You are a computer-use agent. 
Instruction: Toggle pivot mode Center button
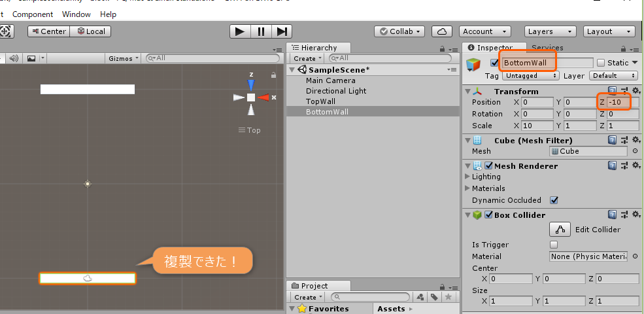49,31
